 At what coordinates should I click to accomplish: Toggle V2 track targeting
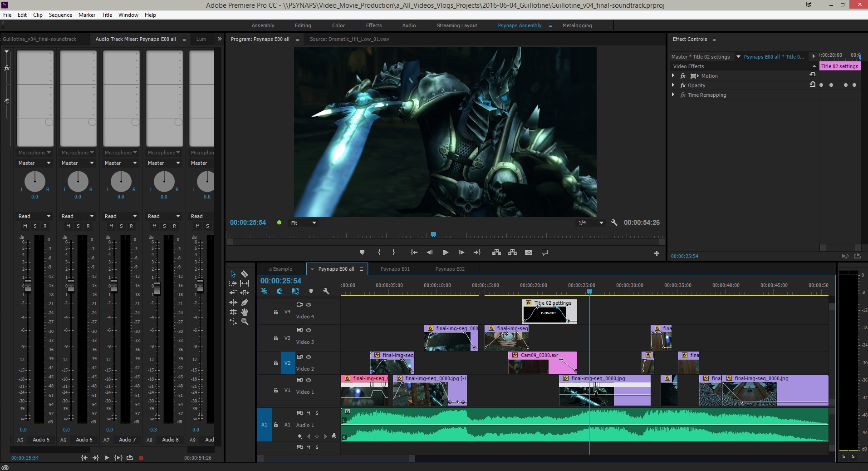click(287, 363)
